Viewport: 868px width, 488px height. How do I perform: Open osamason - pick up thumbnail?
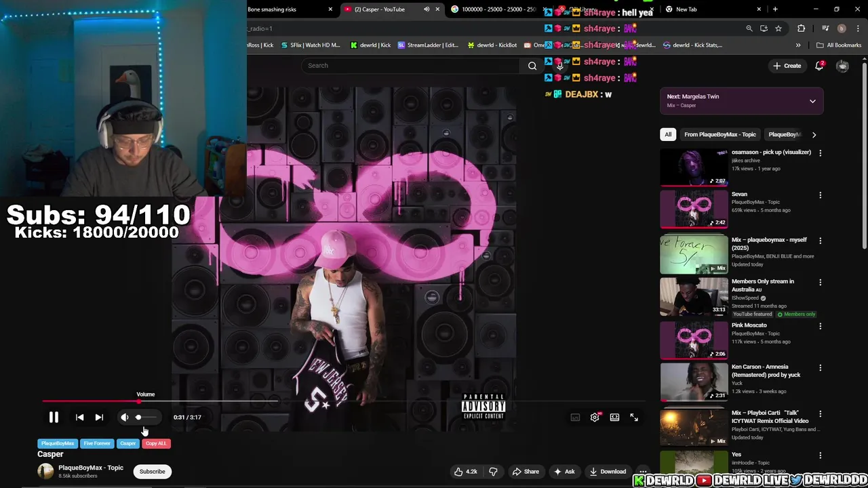(x=694, y=167)
